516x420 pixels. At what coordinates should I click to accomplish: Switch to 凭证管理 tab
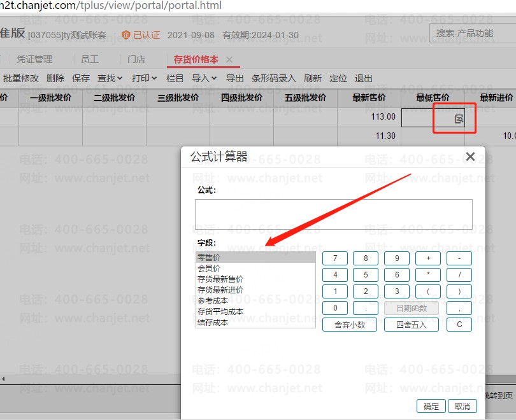click(34, 59)
